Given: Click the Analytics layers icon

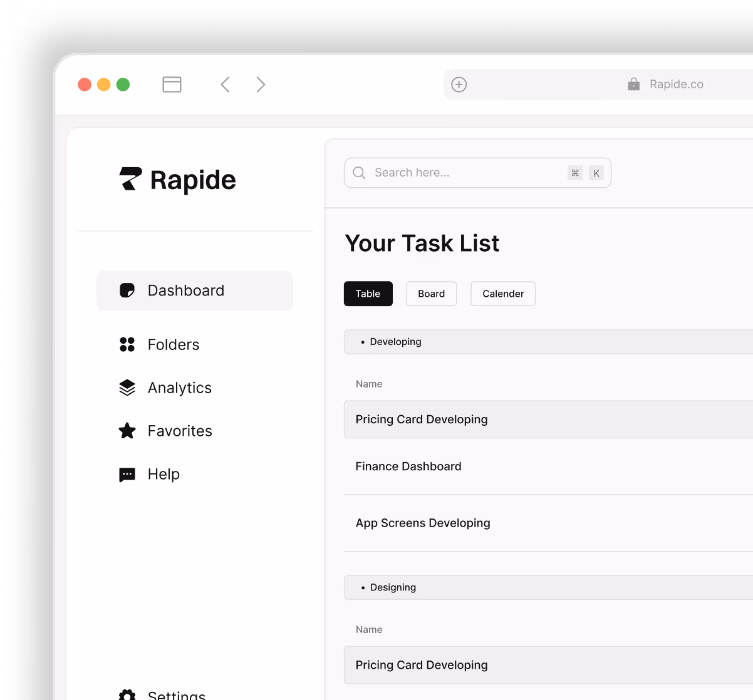Looking at the screenshot, I should coord(127,387).
